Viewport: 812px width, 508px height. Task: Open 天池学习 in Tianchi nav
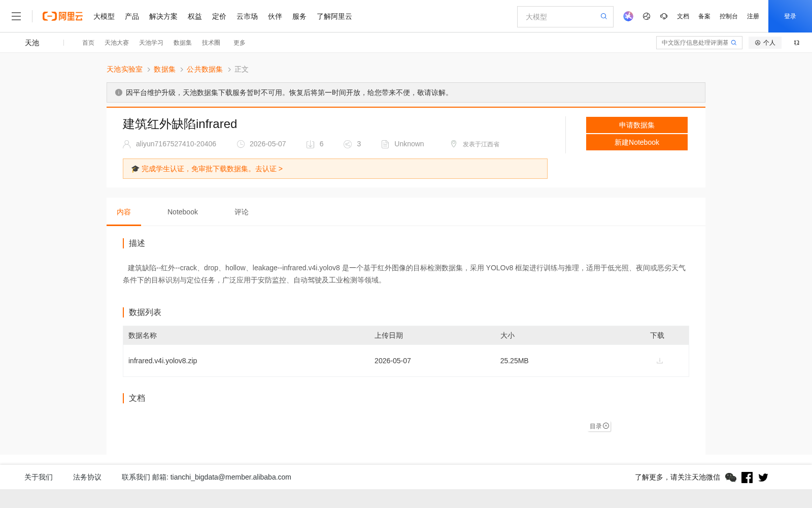[x=151, y=43]
